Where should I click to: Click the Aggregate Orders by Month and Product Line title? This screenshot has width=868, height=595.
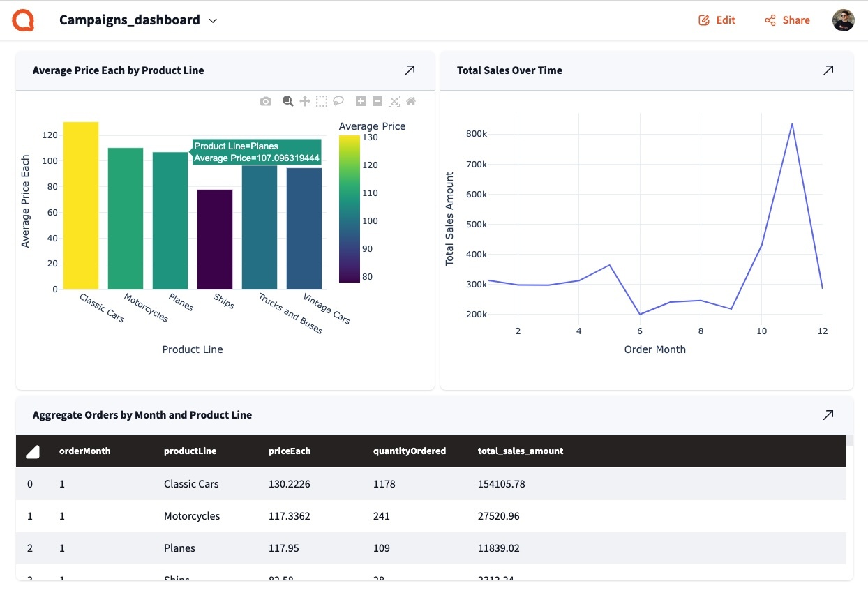[x=142, y=415]
